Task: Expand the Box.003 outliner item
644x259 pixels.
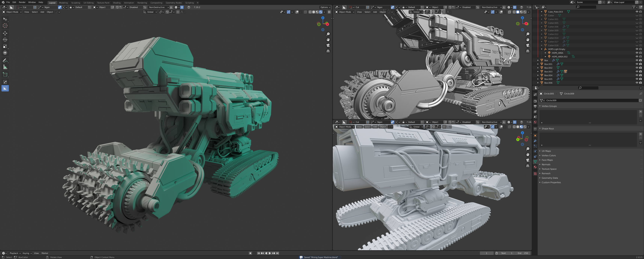Action: coord(538,71)
